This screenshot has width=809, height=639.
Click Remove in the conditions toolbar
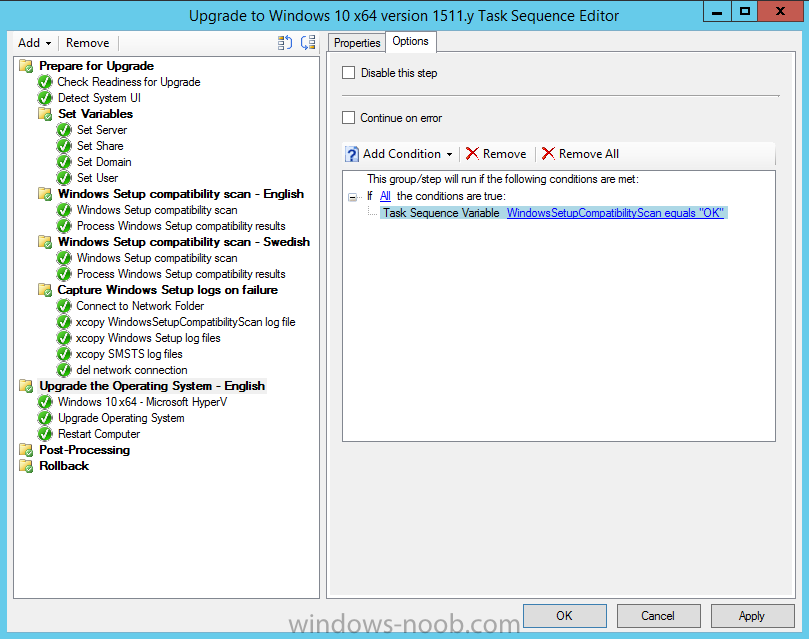pyautogui.click(x=496, y=154)
